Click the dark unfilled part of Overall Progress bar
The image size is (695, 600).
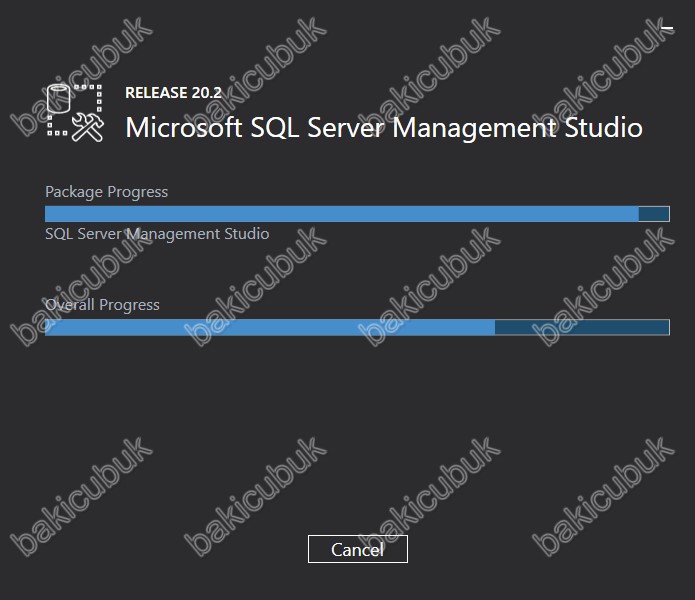coord(582,327)
